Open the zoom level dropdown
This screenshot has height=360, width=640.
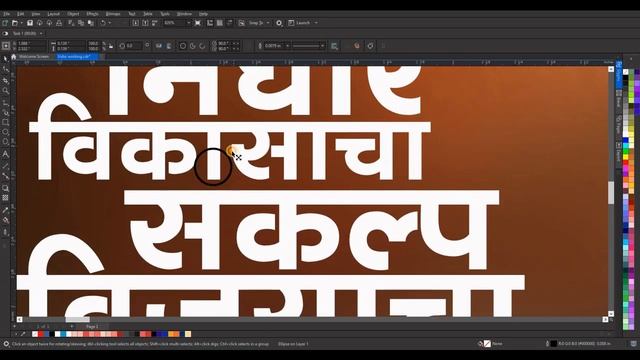pos(188,23)
